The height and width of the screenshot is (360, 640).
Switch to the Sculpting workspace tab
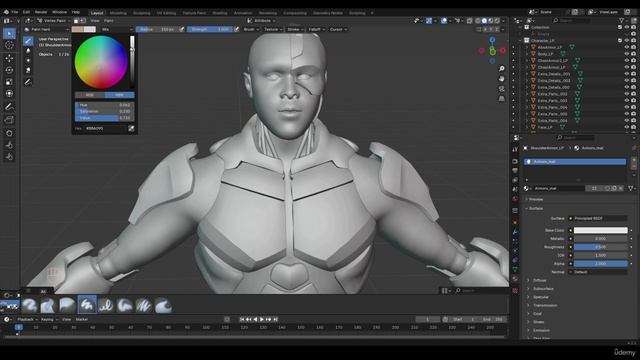point(142,13)
